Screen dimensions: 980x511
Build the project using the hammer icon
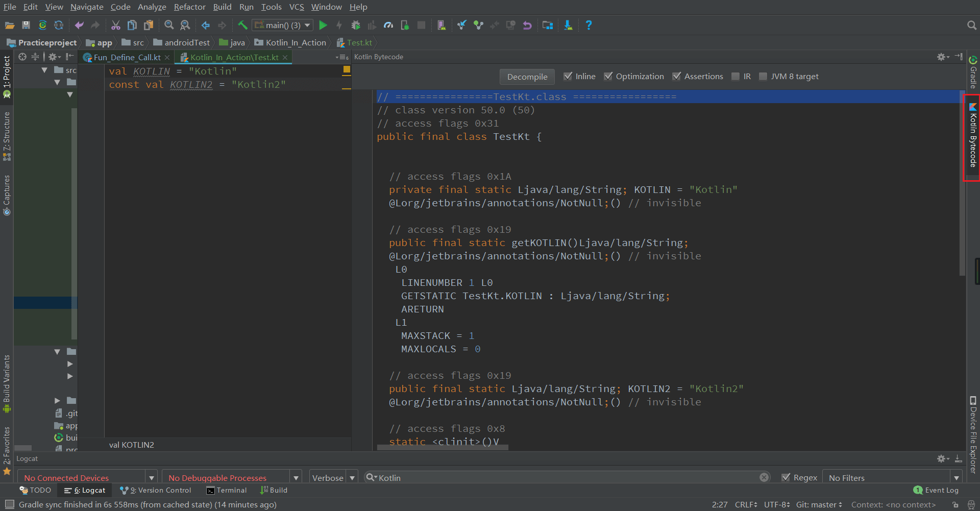242,25
